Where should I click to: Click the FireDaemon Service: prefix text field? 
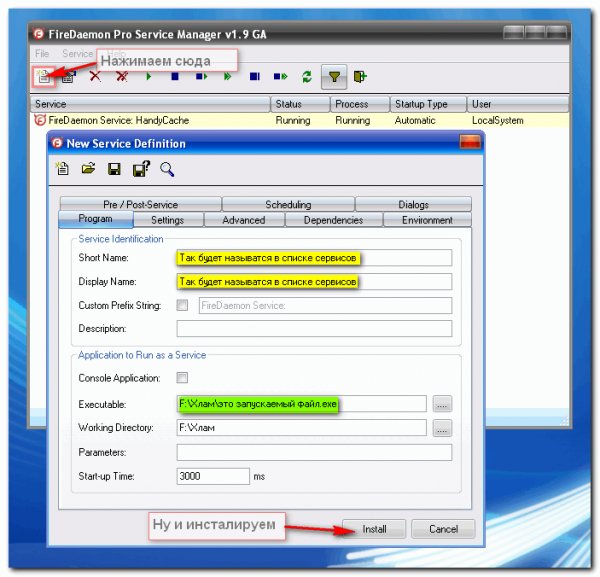325,305
